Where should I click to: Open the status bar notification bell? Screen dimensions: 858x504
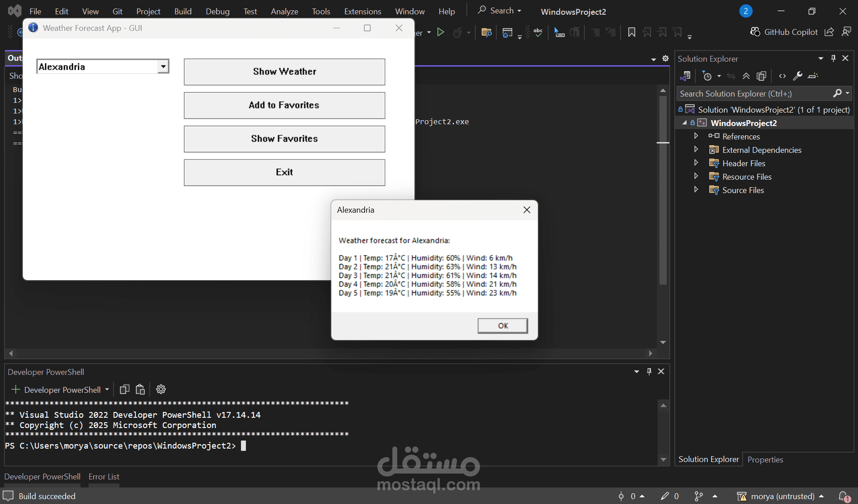tap(845, 496)
